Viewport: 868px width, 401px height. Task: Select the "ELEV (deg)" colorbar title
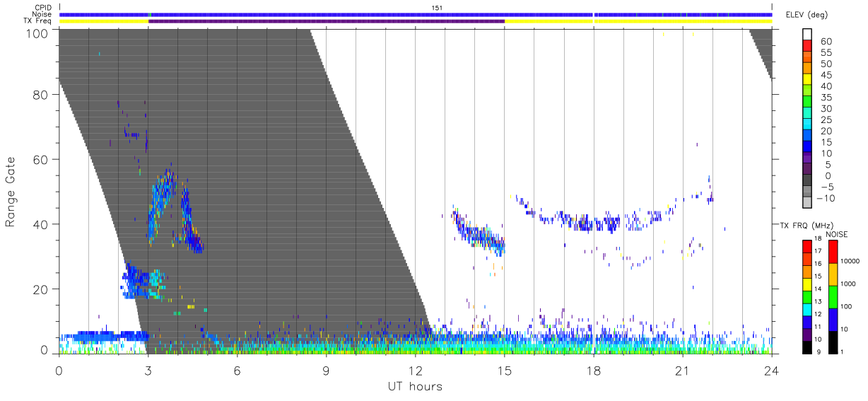tap(807, 15)
